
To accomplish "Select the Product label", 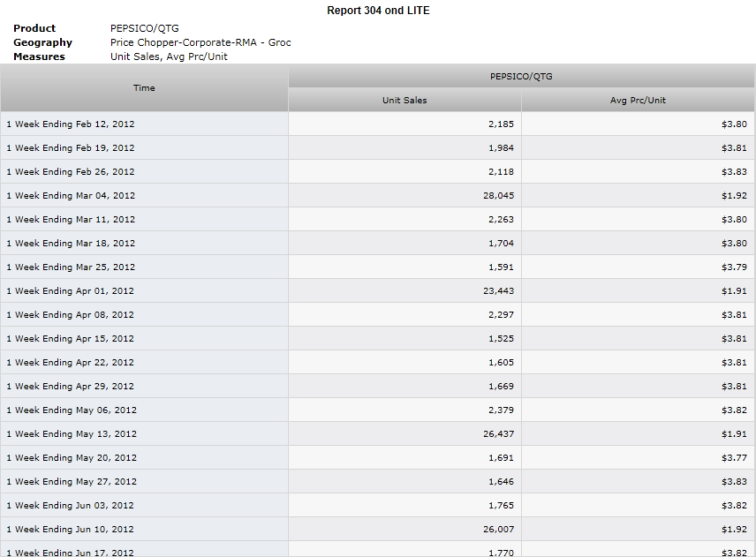I will [x=34, y=28].
